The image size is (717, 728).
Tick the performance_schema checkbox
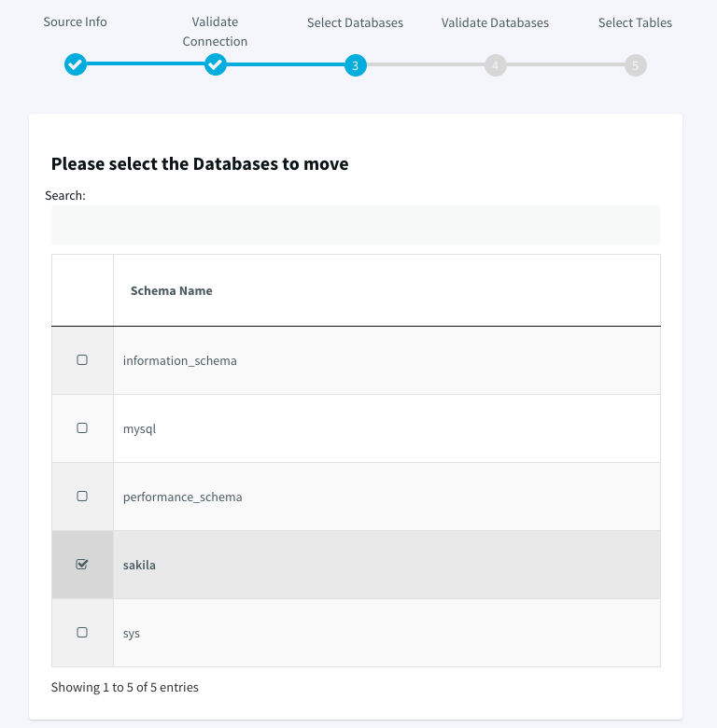(82, 497)
